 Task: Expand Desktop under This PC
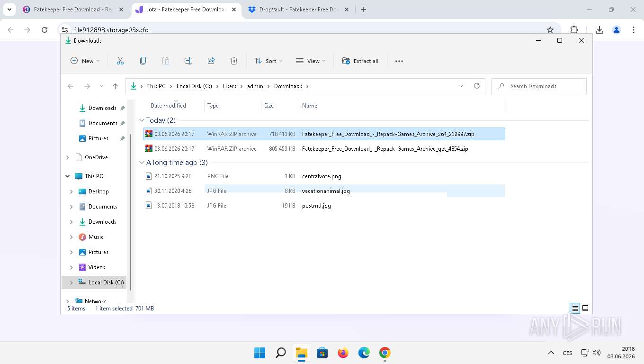pos(72,191)
